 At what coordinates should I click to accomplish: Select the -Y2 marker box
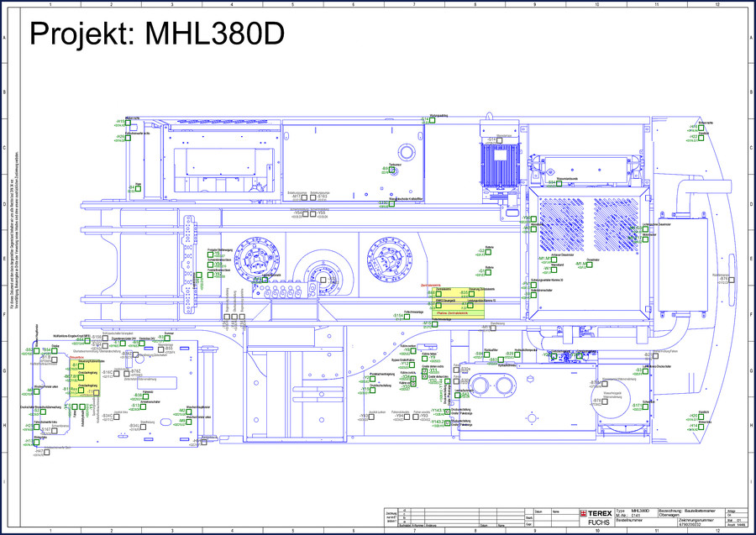(x=372, y=380)
